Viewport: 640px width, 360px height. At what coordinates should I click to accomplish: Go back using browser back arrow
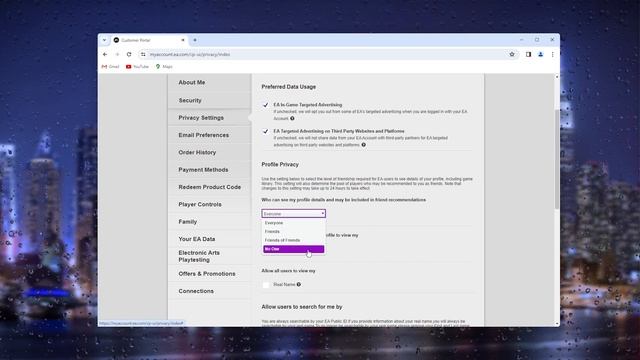click(105, 54)
